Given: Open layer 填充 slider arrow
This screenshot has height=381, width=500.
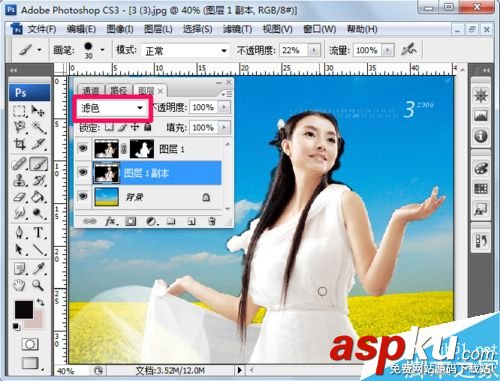Looking at the screenshot, I should (224, 127).
